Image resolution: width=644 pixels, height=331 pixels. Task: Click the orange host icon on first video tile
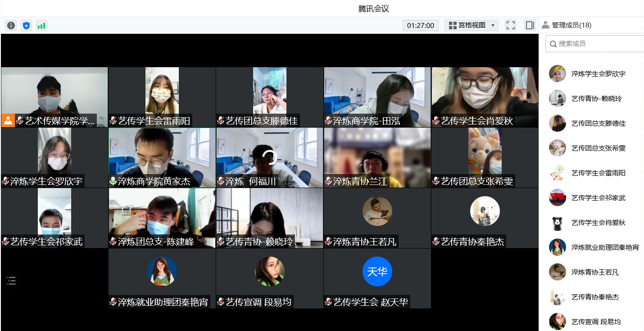(x=8, y=120)
